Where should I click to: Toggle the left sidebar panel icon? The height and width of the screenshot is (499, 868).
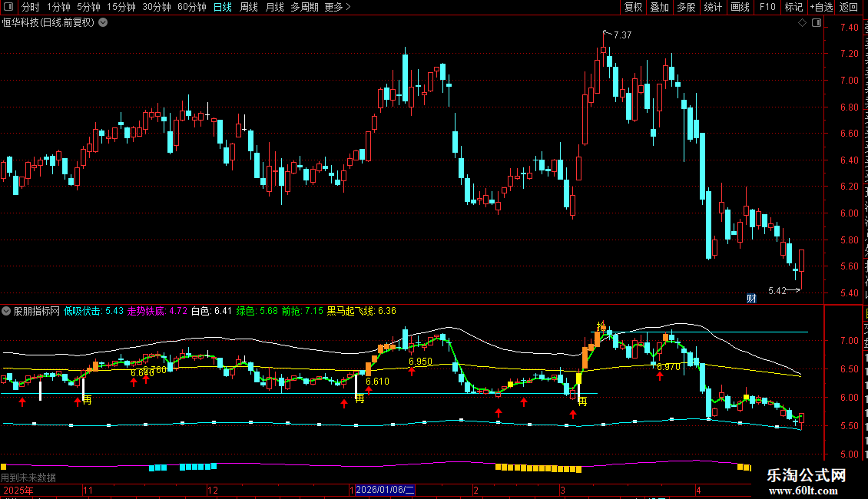[x=8, y=7]
